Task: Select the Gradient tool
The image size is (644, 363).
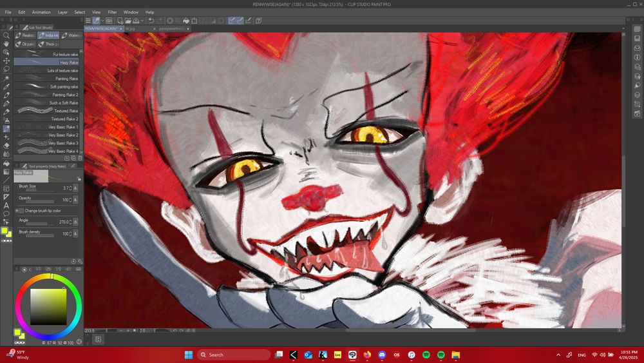Action: click(6, 172)
